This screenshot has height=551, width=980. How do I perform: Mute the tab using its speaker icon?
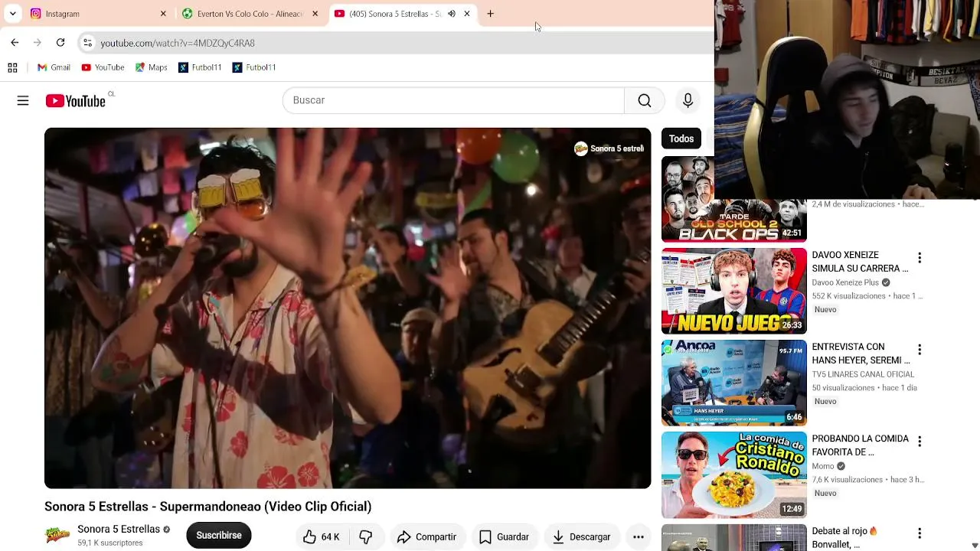pyautogui.click(x=452, y=14)
